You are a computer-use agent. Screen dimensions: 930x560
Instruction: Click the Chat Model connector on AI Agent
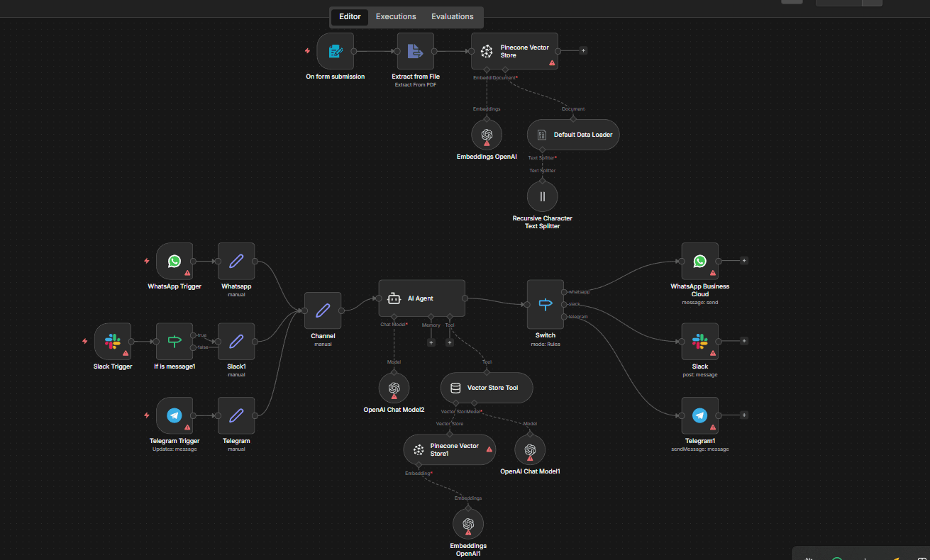point(394,317)
